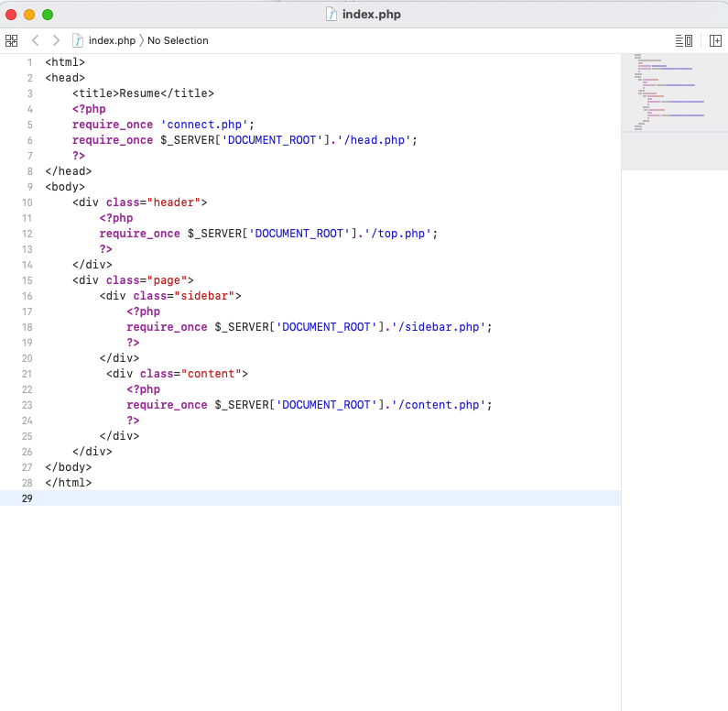This screenshot has width=728, height=711.
Task: Click line number 29 in gutter
Action: 27,498
